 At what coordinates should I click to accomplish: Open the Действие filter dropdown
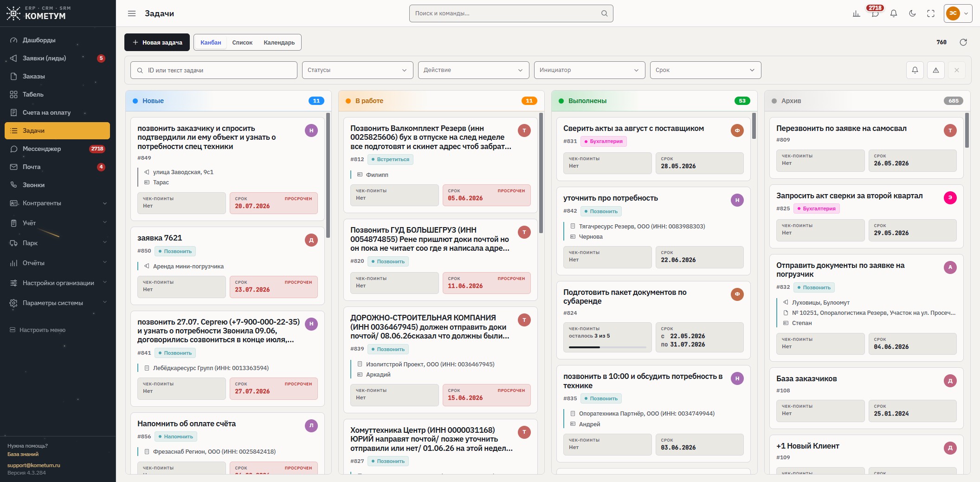click(x=473, y=70)
